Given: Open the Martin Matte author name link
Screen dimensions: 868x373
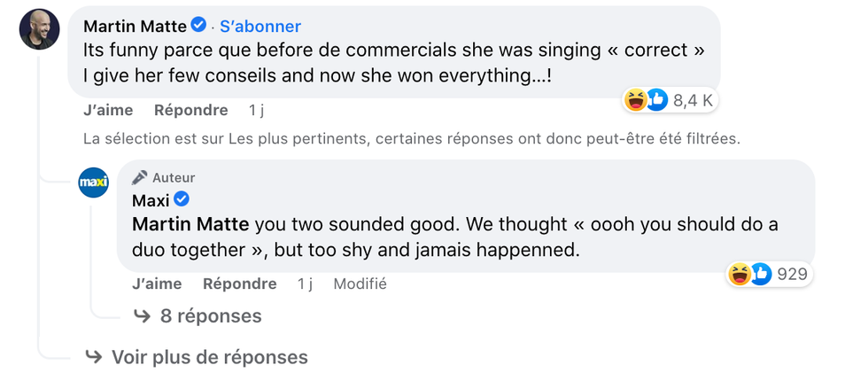Looking at the screenshot, I should [135, 26].
